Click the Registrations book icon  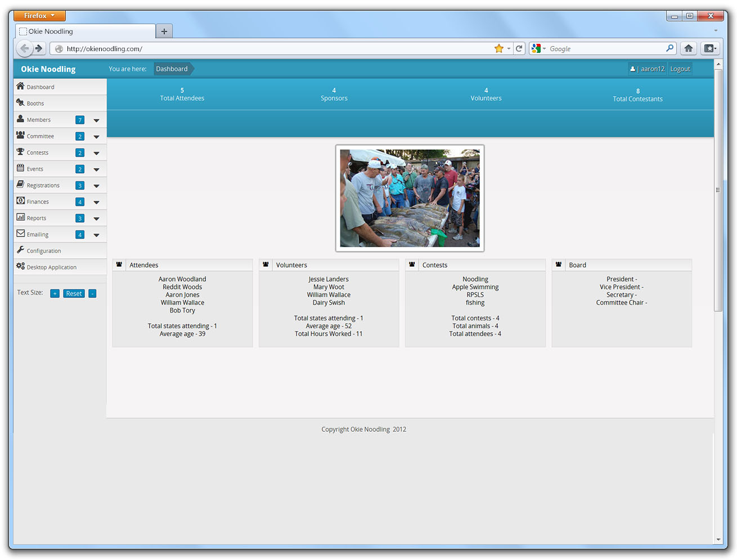coord(20,184)
